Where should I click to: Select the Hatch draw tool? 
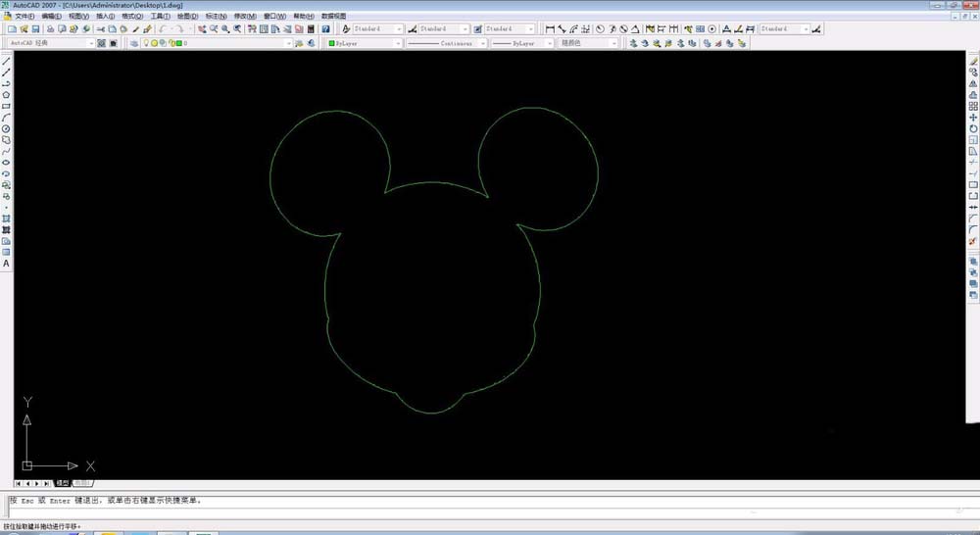tap(6, 219)
